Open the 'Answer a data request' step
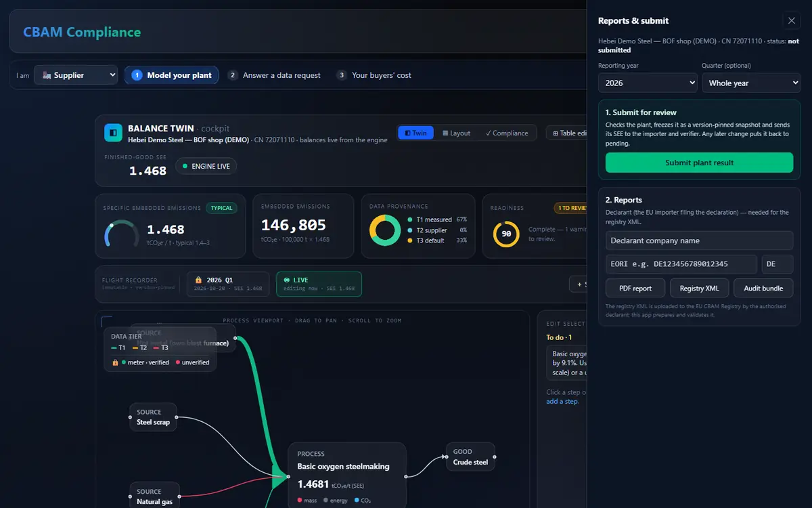 (274, 75)
